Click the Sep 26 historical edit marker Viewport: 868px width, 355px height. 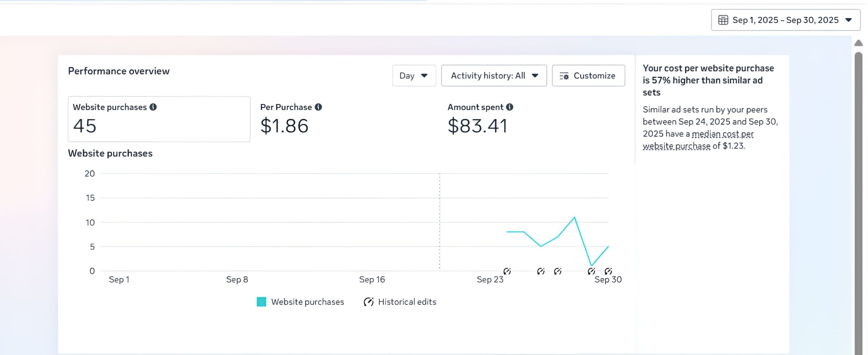[541, 271]
